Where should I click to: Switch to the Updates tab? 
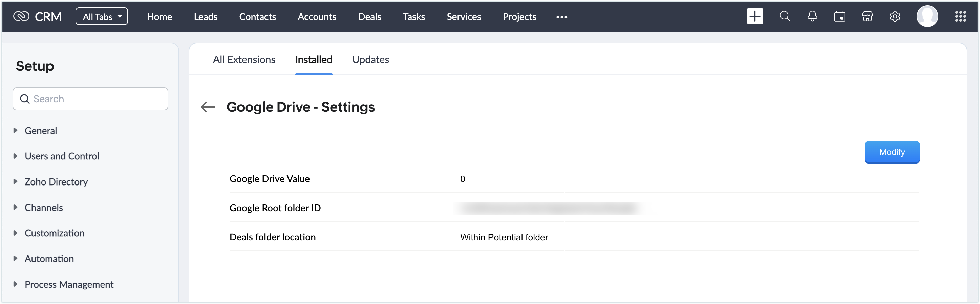pos(370,59)
